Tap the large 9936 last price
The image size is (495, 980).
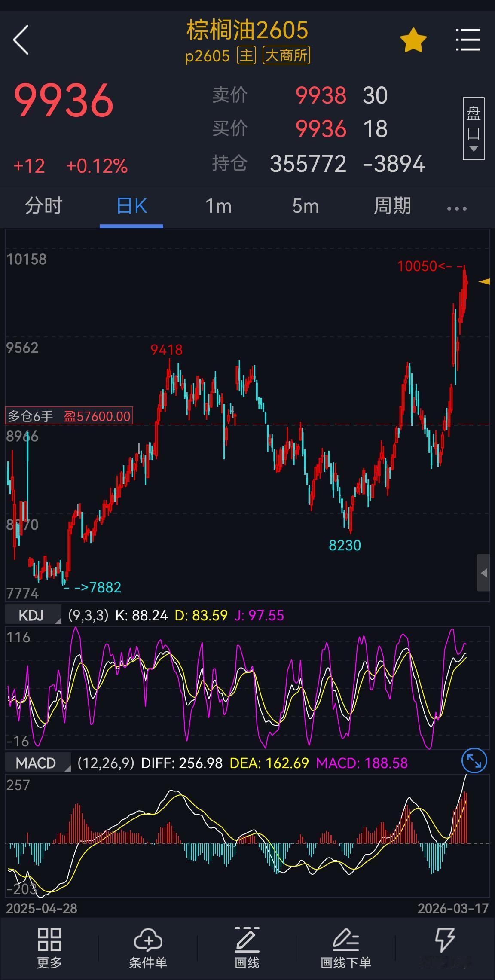(x=64, y=101)
